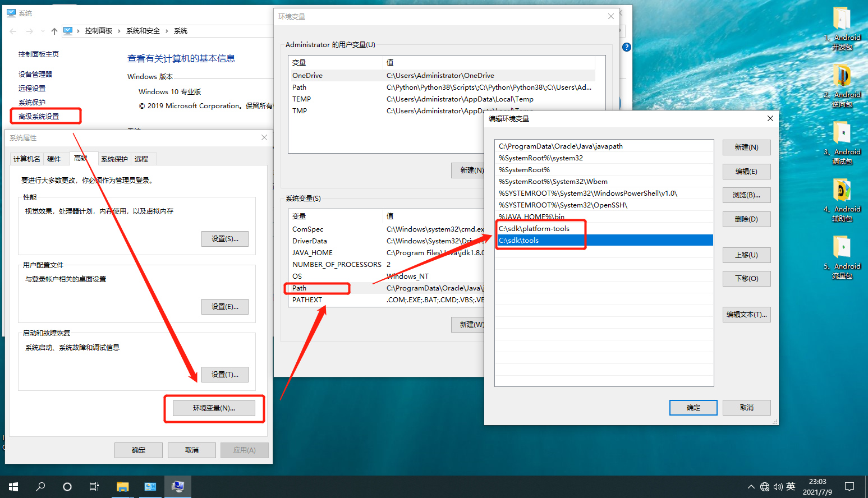Viewport: 868px width, 498px height.
Task: Open File Explorer from the taskbar
Action: pyautogui.click(x=123, y=487)
